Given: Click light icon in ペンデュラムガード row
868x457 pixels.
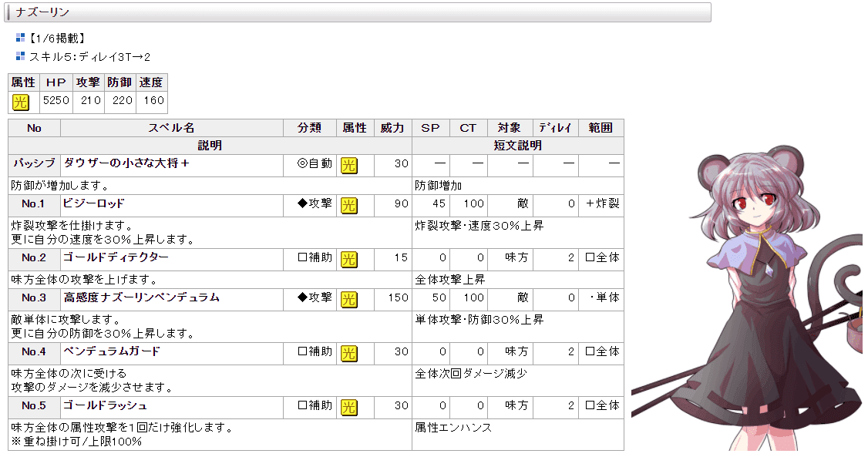Looking at the screenshot, I should 348,354.
